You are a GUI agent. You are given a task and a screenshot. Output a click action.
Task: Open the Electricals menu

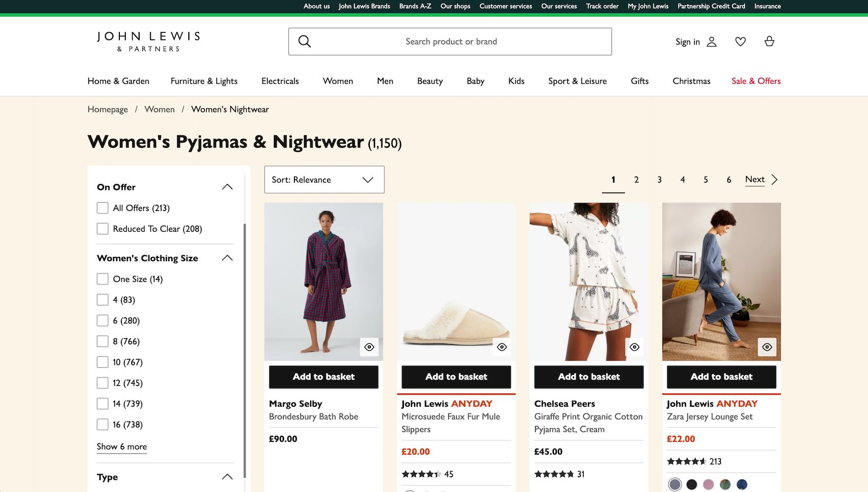tap(280, 81)
